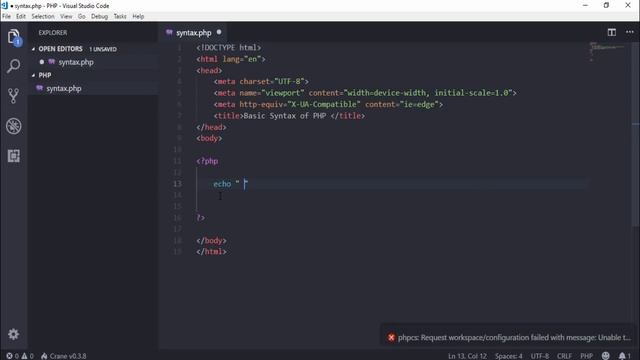Screen dimensions: 640x360
Task: Click the editor vertical scrollbar
Action: point(636,133)
